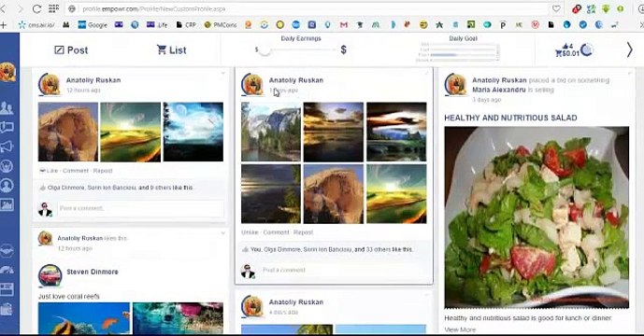The image size is (644, 336).
Task: Click the heart bookmark icon in address bar
Action: click(x=556, y=8)
